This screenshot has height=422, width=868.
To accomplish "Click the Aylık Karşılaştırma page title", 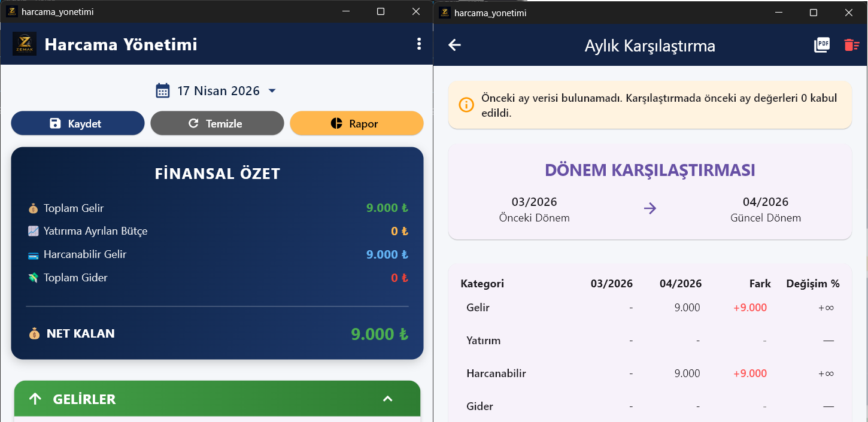I will pyautogui.click(x=650, y=46).
